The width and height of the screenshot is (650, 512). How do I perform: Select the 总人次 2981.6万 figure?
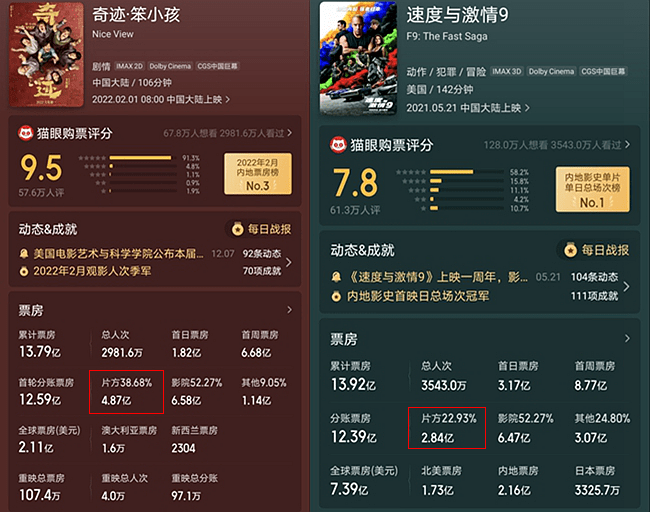pyautogui.click(x=122, y=344)
